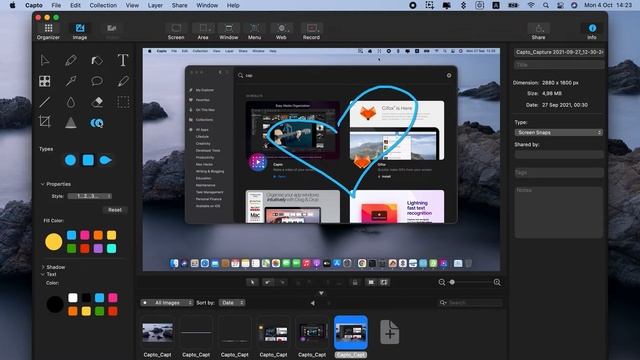640x360 pixels.
Task: Select the water drop blur tool
Action: pos(71,102)
